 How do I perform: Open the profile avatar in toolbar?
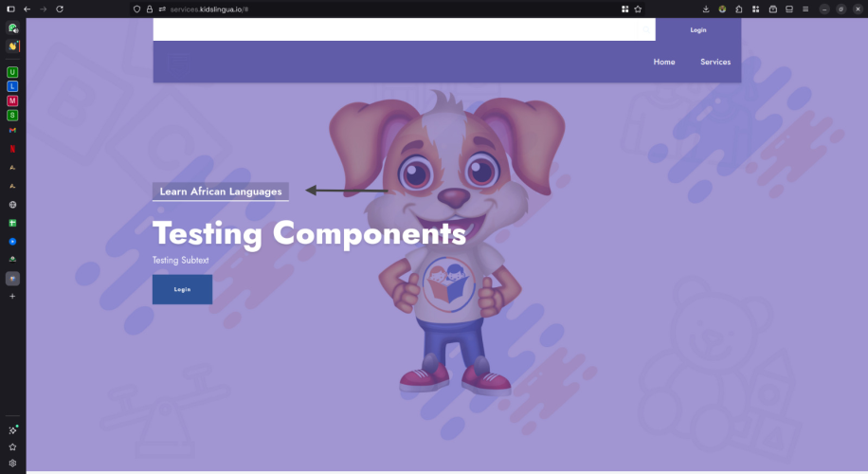pyautogui.click(x=722, y=9)
